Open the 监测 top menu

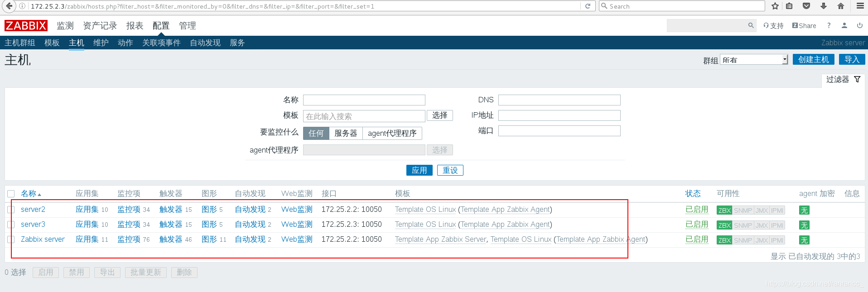point(65,26)
